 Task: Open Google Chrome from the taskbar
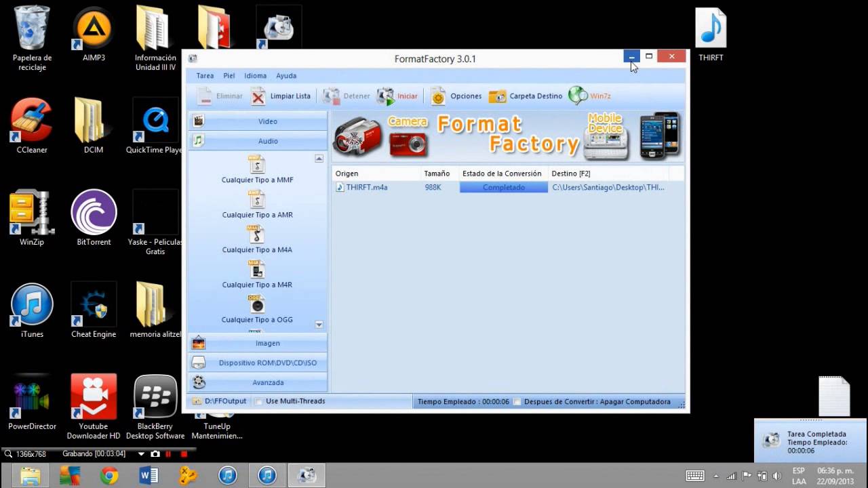(109, 476)
